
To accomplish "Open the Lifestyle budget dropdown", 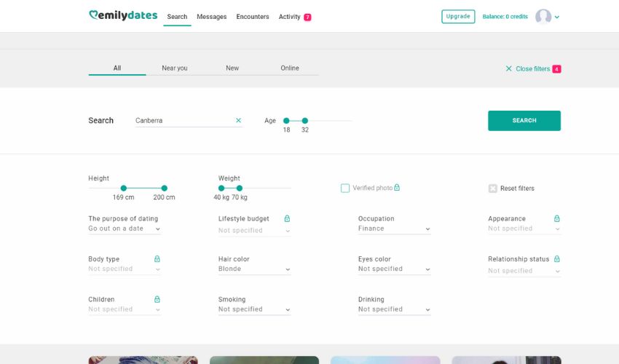I will tap(255, 231).
